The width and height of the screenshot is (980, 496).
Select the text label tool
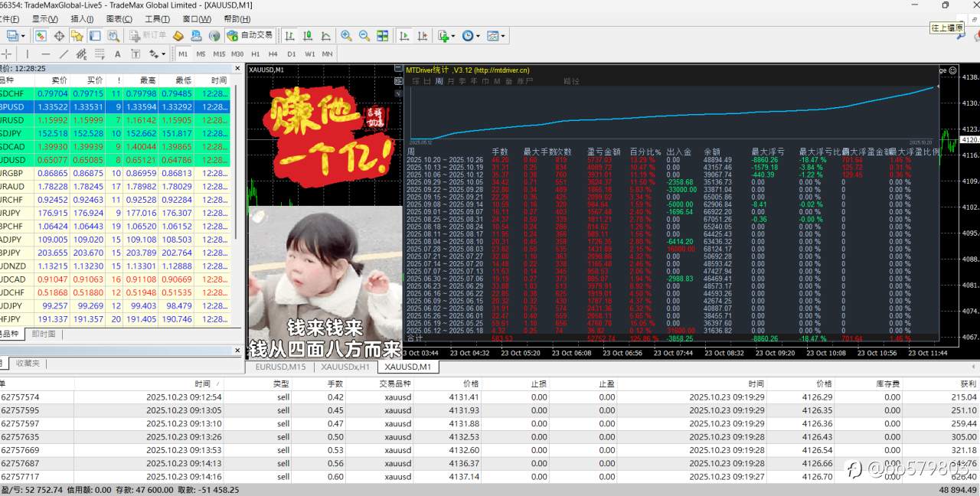136,54
